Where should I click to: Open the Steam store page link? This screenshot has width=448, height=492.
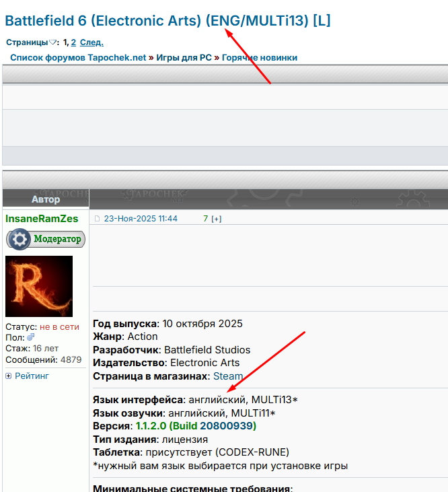228,376
